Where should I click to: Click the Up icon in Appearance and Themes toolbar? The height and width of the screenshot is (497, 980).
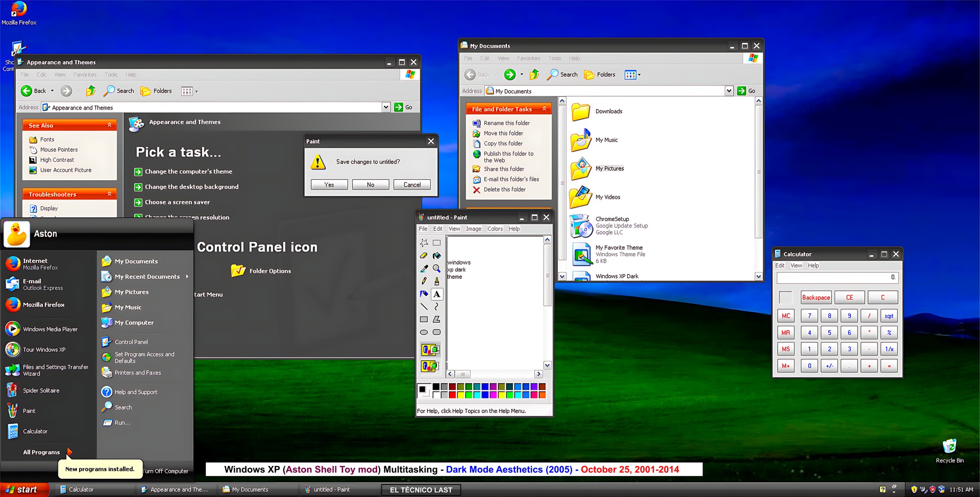[x=91, y=91]
